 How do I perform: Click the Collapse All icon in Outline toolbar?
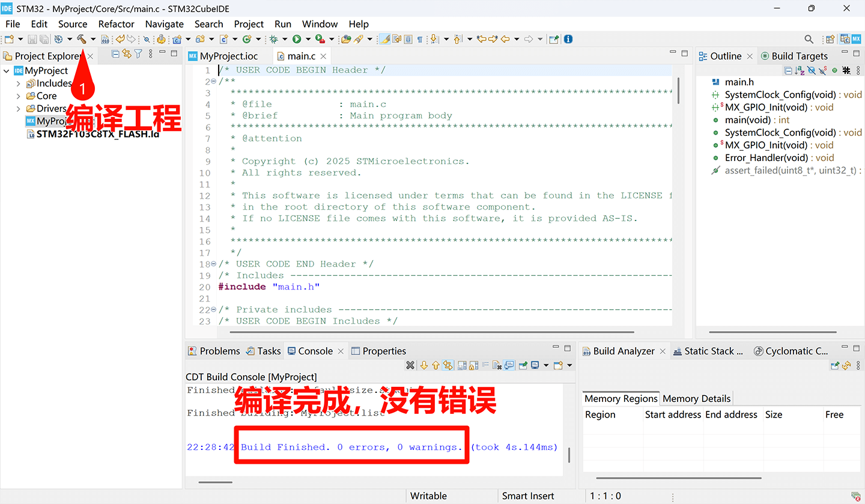tap(788, 70)
